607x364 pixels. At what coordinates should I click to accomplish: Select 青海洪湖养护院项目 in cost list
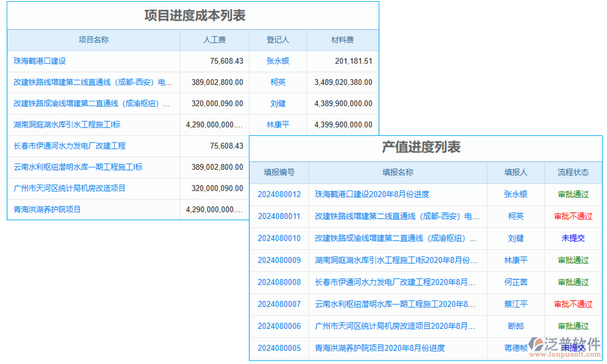pyautogui.click(x=47, y=209)
